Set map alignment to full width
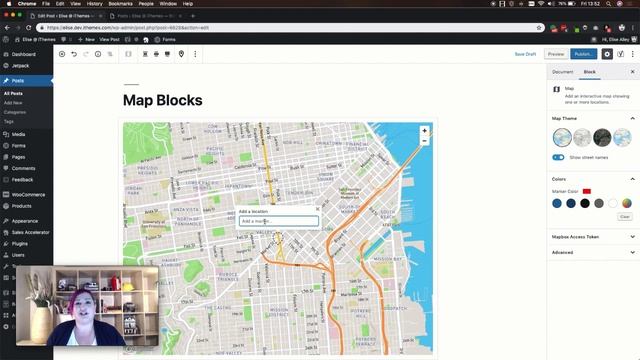 [x=167, y=54]
